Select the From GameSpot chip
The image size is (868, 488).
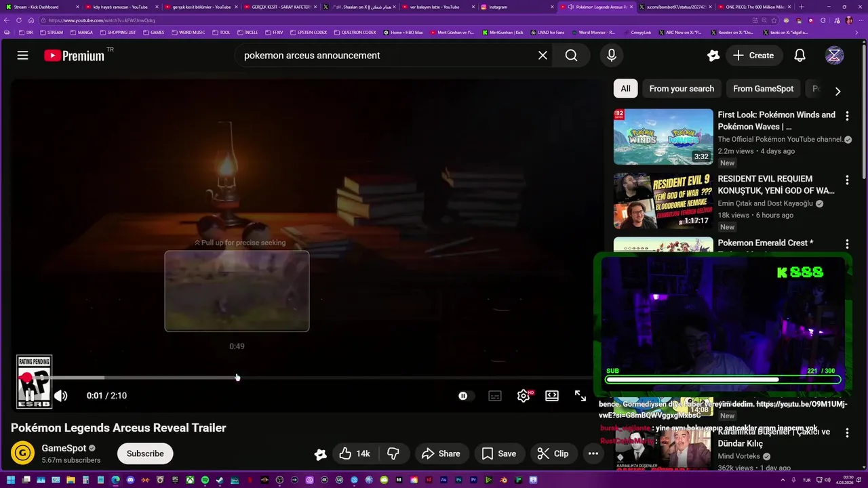(x=763, y=89)
